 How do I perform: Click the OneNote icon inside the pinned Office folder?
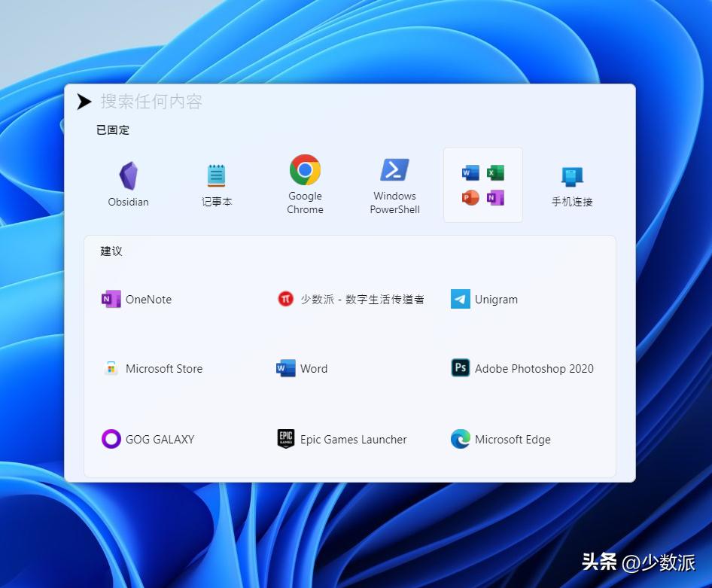[x=495, y=198]
